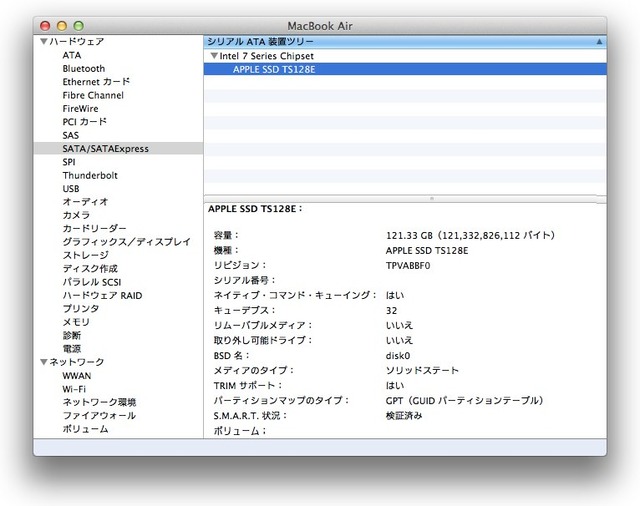640x506 pixels.
Task: Click the ハードウェア category label
Action: (x=77, y=41)
